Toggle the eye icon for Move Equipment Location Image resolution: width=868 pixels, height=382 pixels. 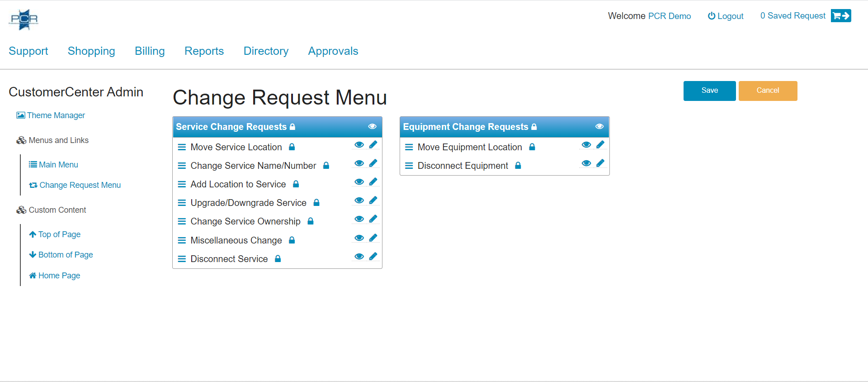coord(586,145)
